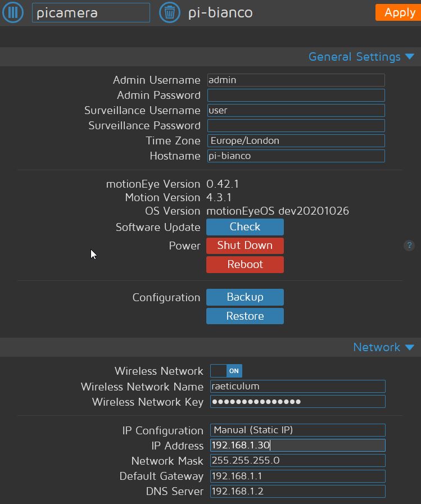Open the main menu panel icon
This screenshot has width=421, height=504.
click(12, 12)
